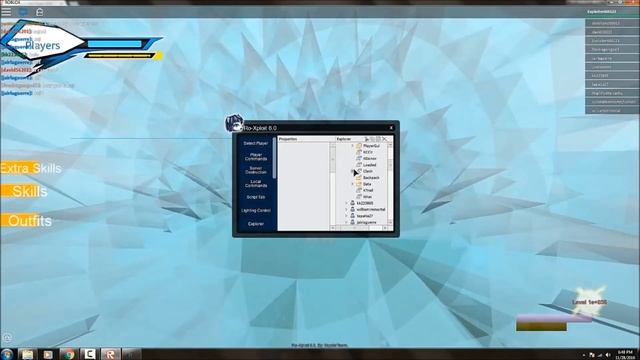Screen dimensions: 640x360
Task: Select the Backpack tree item
Action: [x=371, y=178]
